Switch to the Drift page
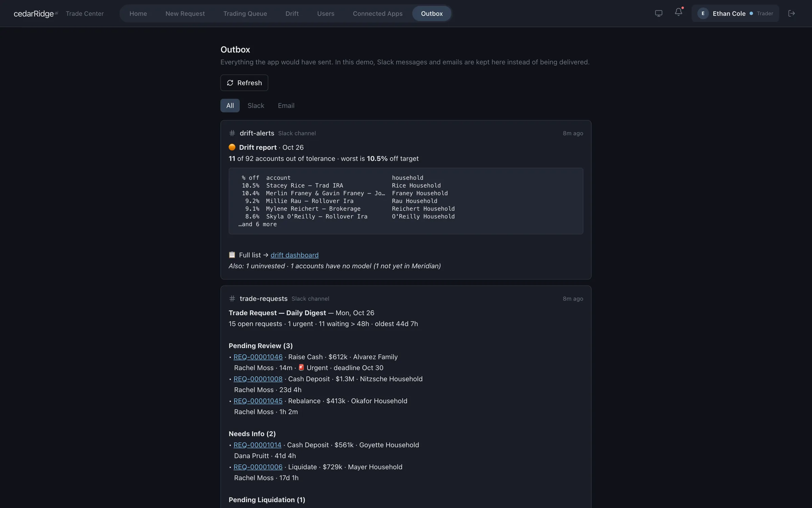 [292, 14]
